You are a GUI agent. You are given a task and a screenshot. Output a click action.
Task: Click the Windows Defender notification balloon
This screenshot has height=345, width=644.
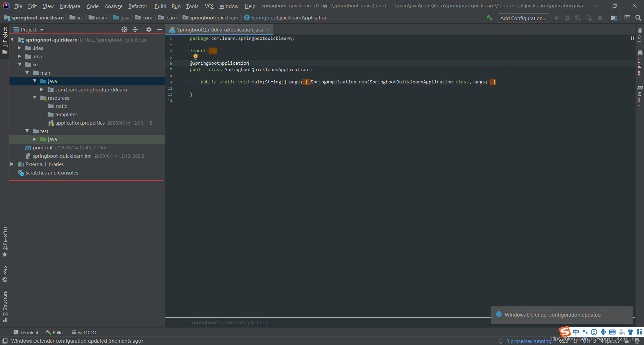pyautogui.click(x=562, y=315)
